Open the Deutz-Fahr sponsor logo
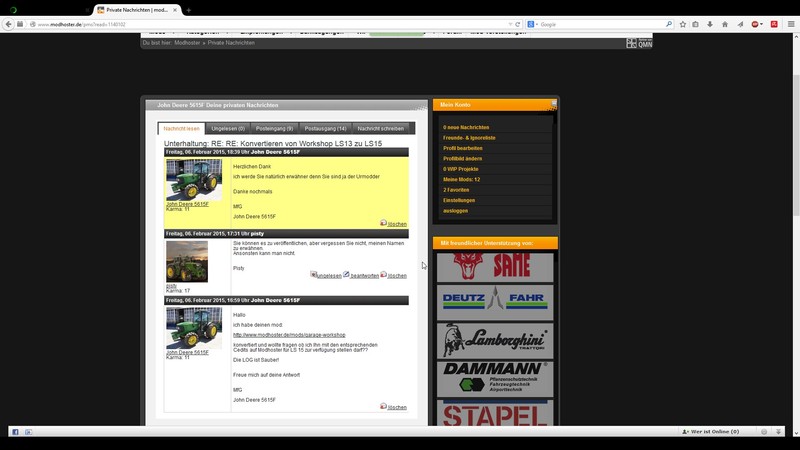Image resolution: width=800 pixels, height=450 pixels. point(495,302)
